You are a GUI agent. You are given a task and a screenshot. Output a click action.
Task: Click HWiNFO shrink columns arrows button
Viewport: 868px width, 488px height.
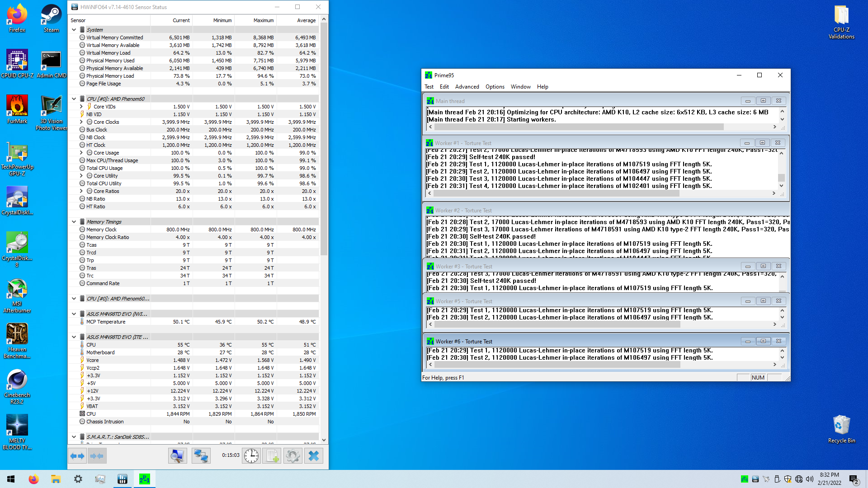97,456
